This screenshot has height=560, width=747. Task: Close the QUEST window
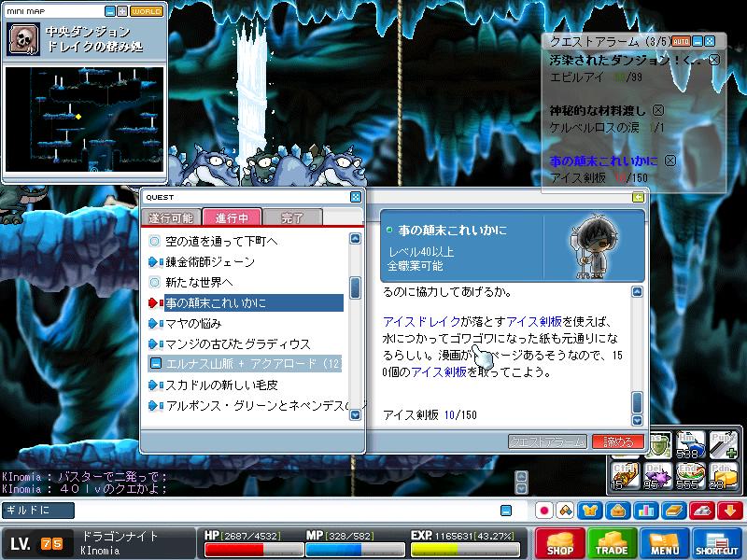[356, 197]
